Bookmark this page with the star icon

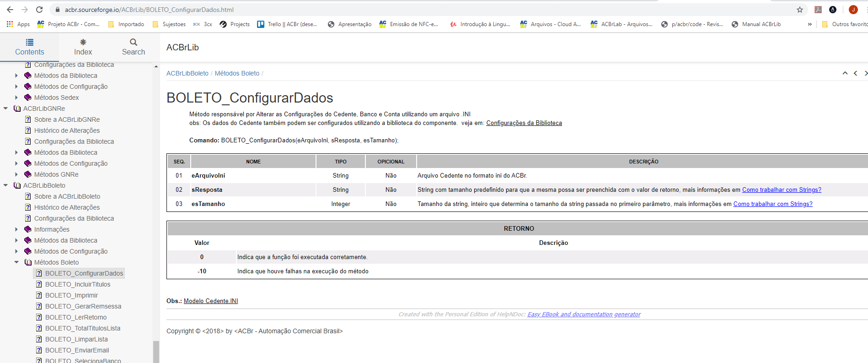800,10
